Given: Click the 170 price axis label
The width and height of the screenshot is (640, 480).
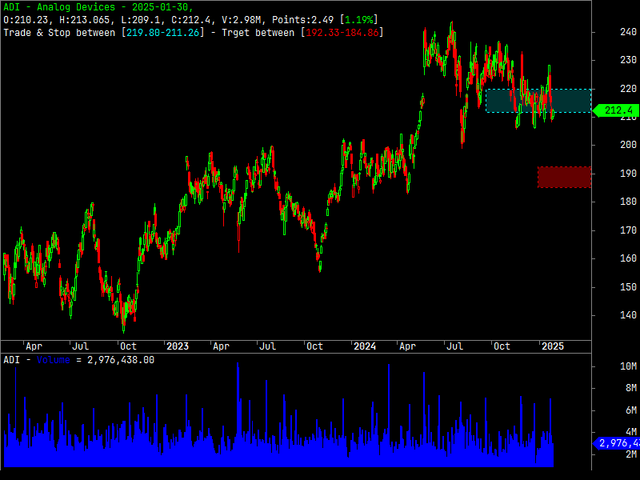Looking at the screenshot, I should [628, 230].
